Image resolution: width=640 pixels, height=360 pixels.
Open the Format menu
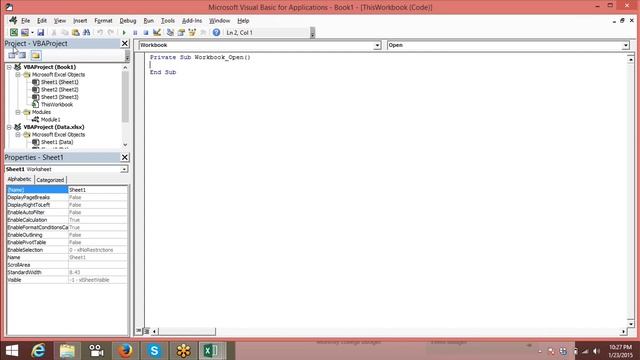103,20
